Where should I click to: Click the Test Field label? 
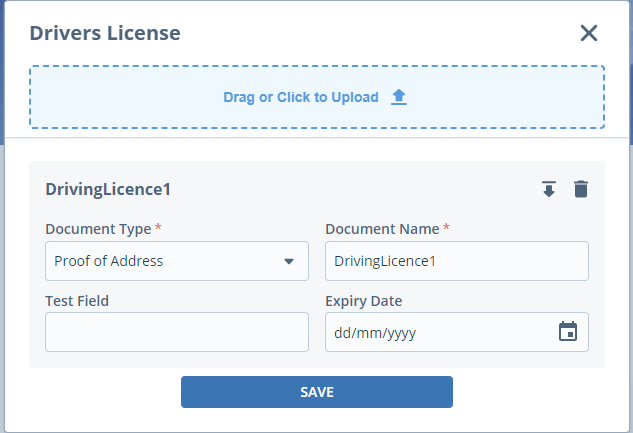pyautogui.click(x=77, y=300)
